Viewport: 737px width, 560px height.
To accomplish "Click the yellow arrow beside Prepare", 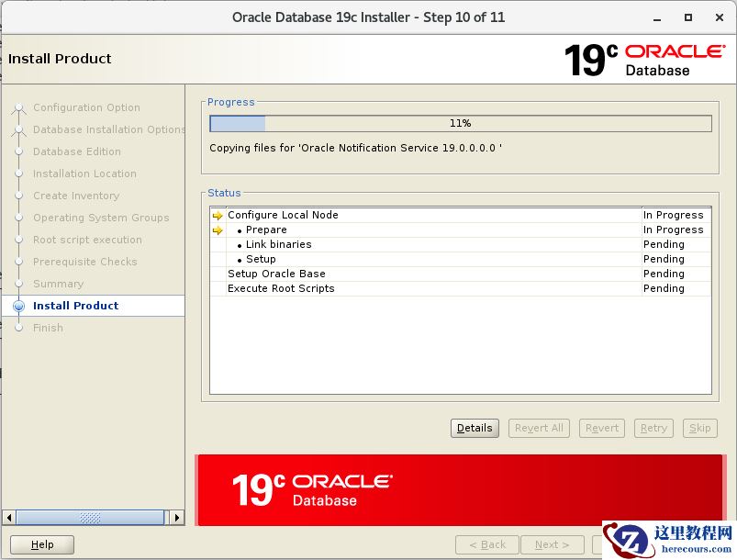I will pyautogui.click(x=218, y=230).
